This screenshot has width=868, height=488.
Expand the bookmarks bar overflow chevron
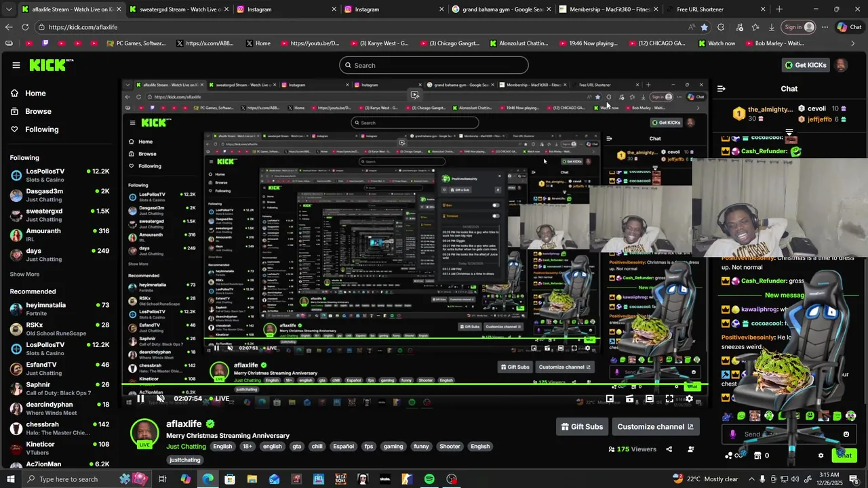point(853,43)
